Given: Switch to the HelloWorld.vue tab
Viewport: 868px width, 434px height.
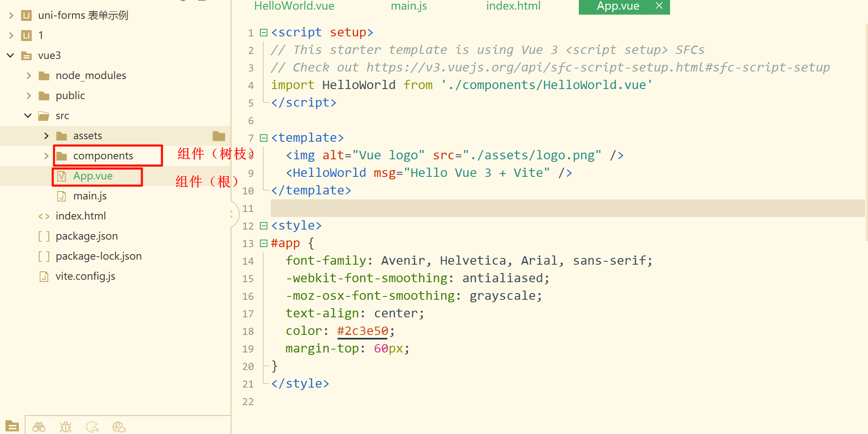Looking at the screenshot, I should coord(294,6).
